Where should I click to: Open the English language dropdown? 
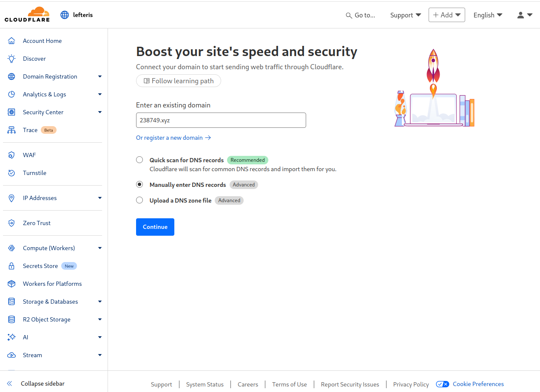pyautogui.click(x=488, y=15)
